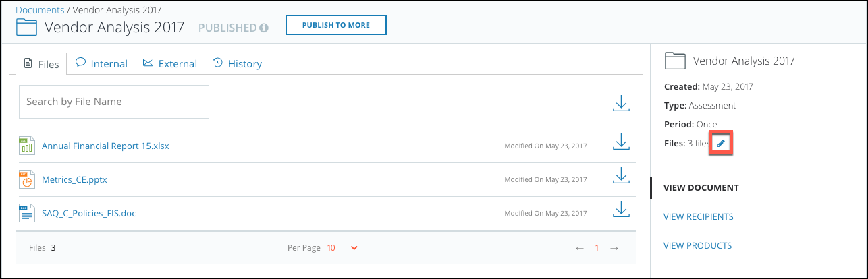Go to previous page with left arrow
The width and height of the screenshot is (868, 279).
[x=580, y=248]
